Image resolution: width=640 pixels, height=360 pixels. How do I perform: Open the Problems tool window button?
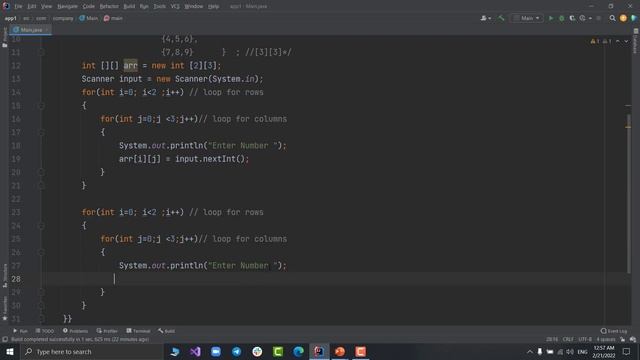coord(76,331)
